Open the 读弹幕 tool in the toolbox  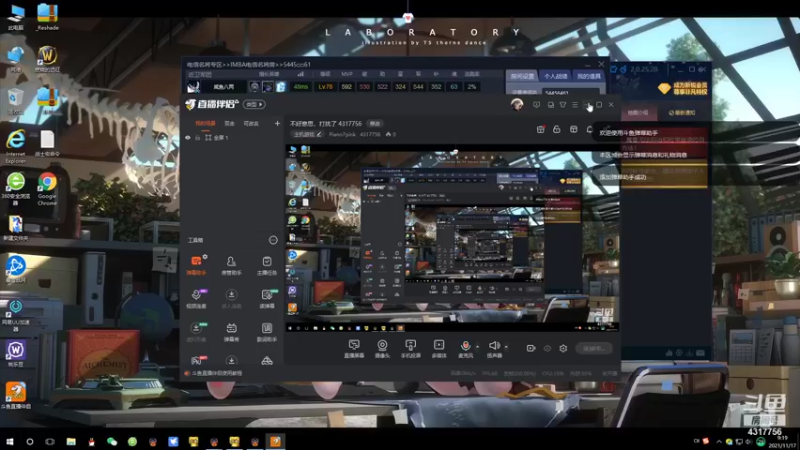(x=266, y=298)
